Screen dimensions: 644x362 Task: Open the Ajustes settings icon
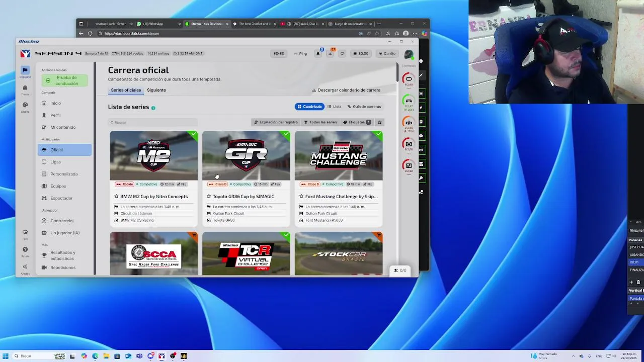pyautogui.click(x=25, y=267)
